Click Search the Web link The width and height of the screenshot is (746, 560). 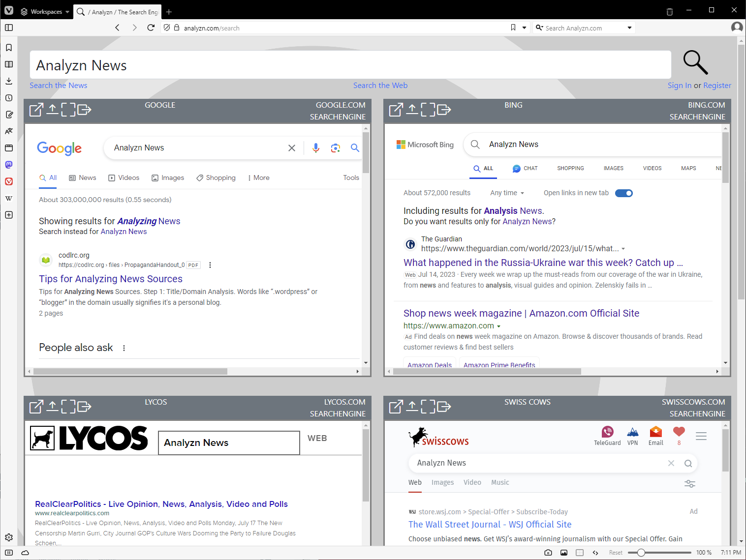coord(380,86)
